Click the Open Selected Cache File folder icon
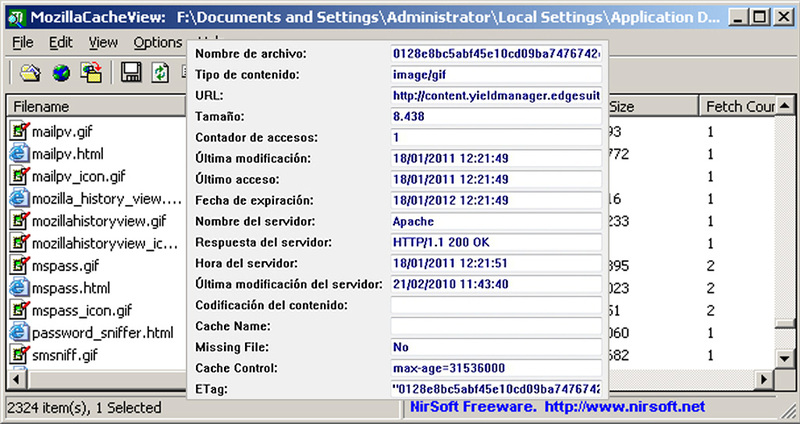This screenshot has width=800, height=424. tap(30, 73)
